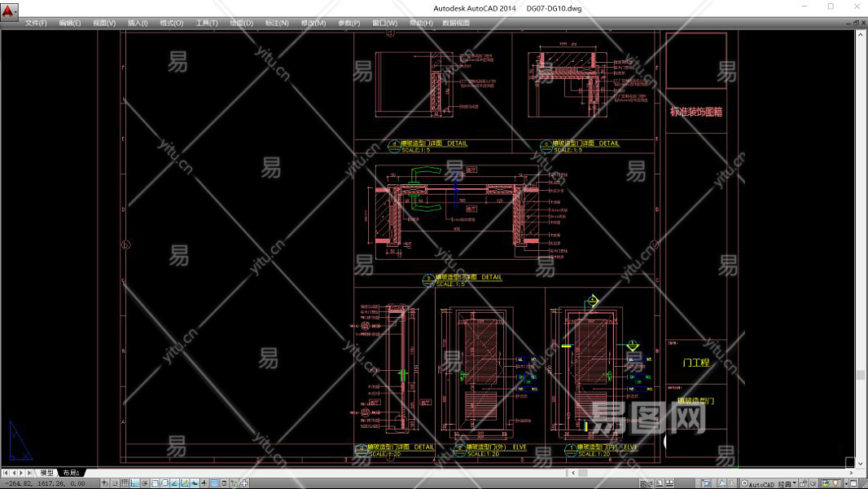
Task: Open the 格式(O) menu
Action: [172, 23]
